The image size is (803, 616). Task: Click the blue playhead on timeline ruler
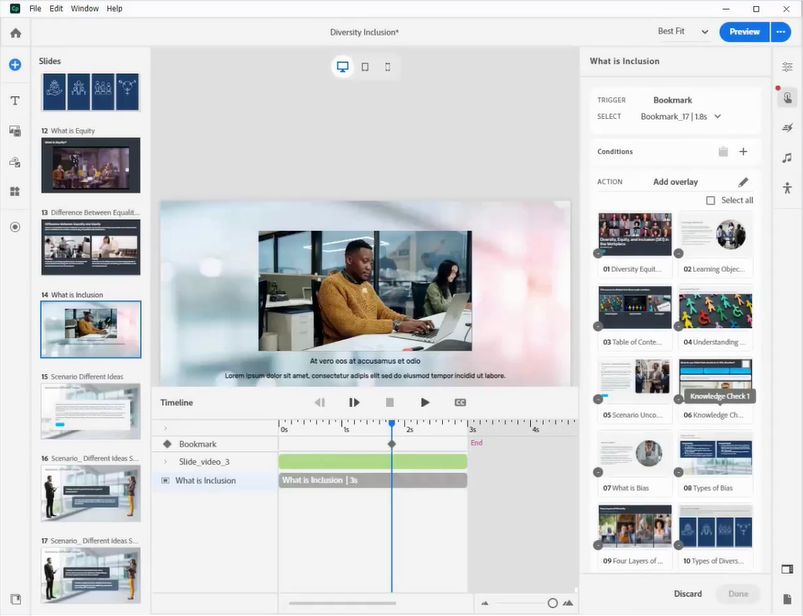click(392, 423)
